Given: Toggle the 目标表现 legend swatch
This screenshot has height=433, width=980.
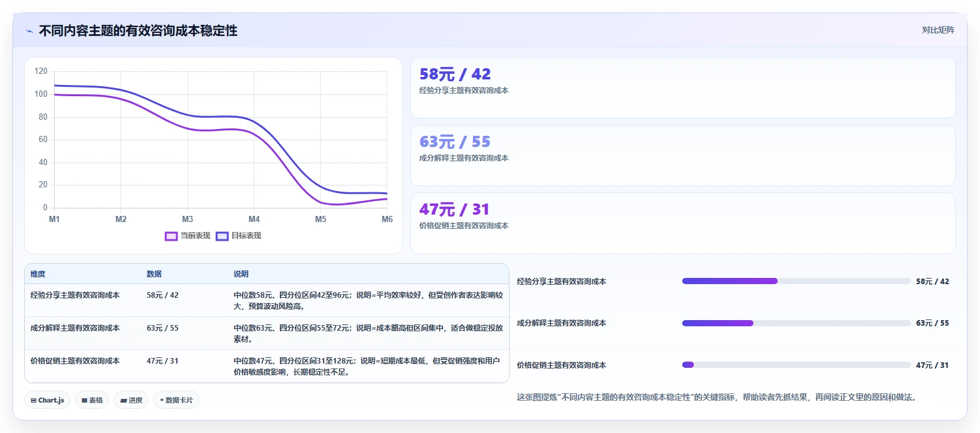Looking at the screenshot, I should tap(222, 236).
